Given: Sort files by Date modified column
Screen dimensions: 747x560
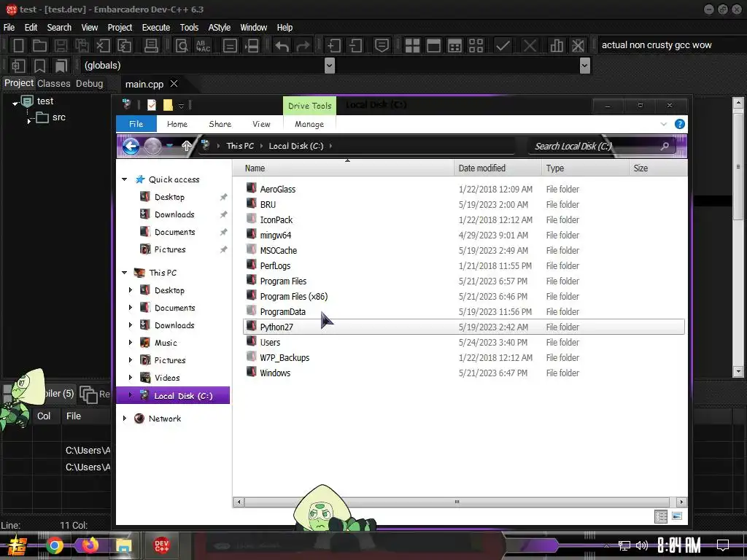Looking at the screenshot, I should point(497,168).
